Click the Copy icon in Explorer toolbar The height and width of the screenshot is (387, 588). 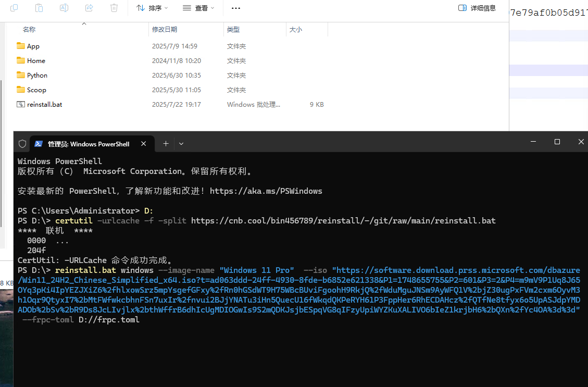14,8
